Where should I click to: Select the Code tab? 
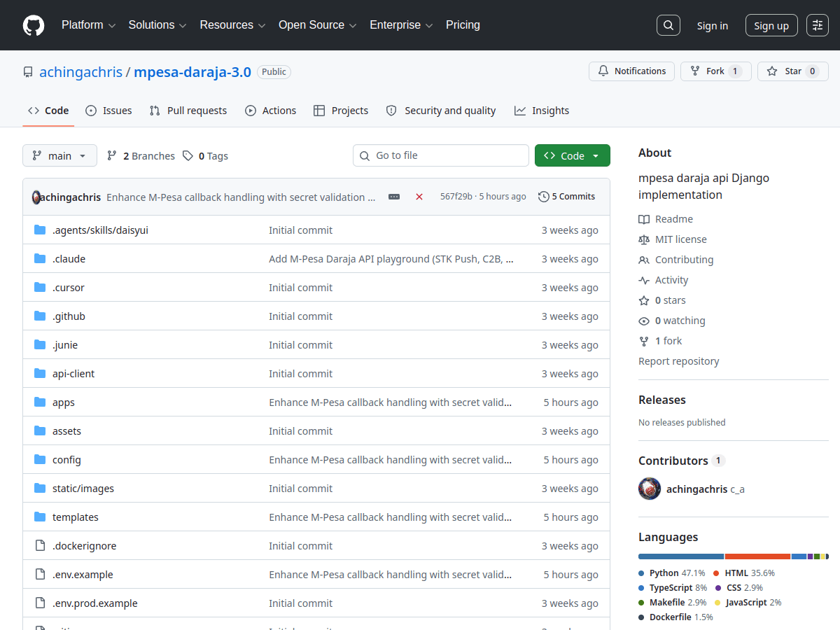tap(48, 111)
